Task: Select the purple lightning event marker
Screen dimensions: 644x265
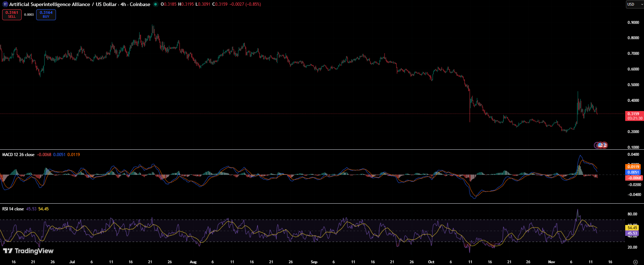Action: [x=597, y=145]
